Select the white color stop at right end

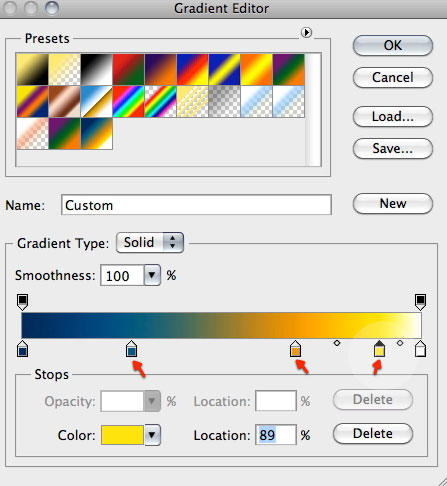[420, 349]
